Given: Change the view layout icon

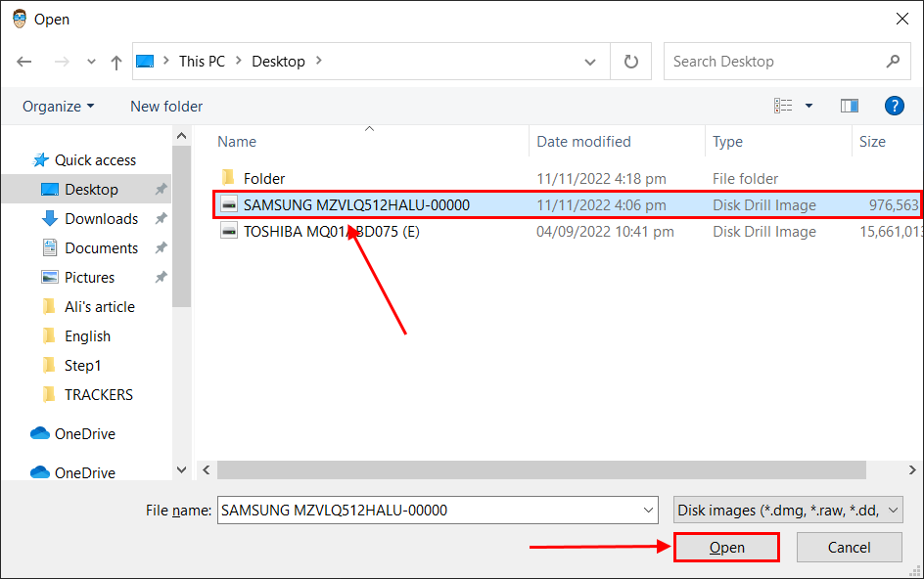Looking at the screenshot, I should (783, 106).
